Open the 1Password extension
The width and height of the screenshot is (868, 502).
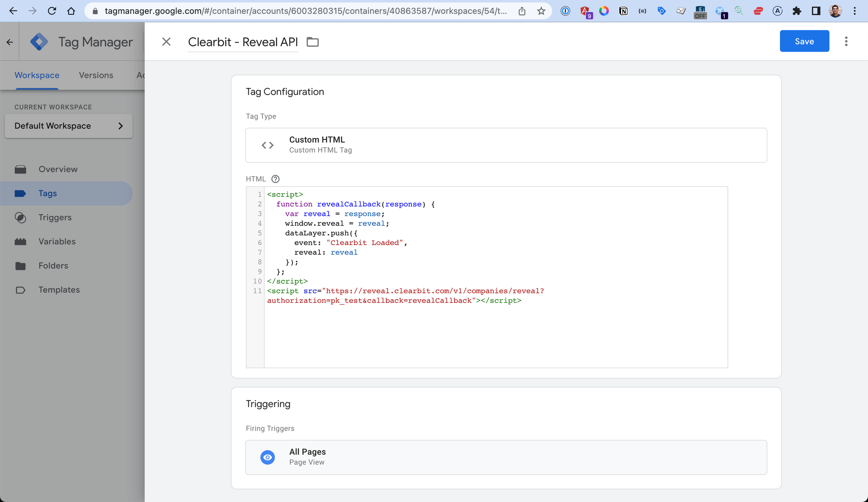[565, 11]
